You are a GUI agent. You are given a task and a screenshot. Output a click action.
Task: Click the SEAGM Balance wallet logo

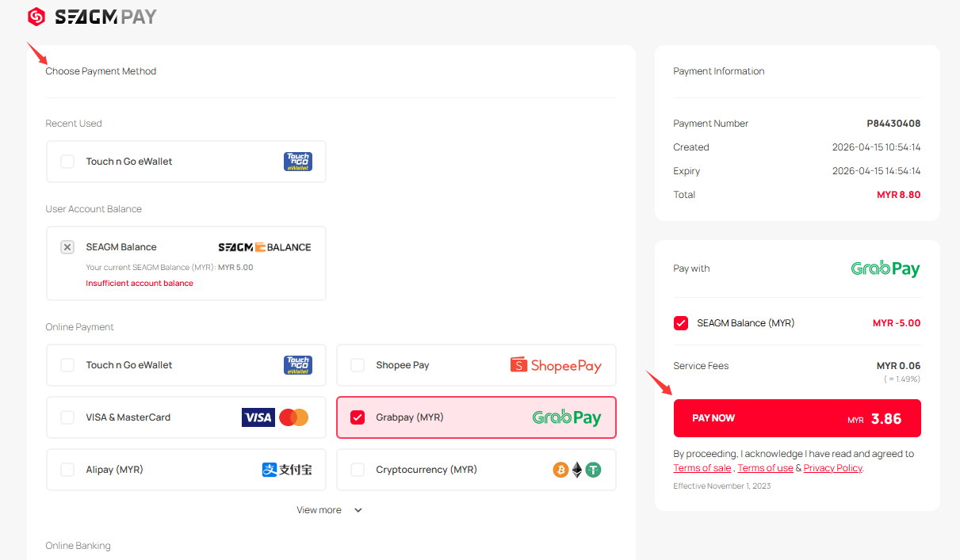tap(264, 247)
